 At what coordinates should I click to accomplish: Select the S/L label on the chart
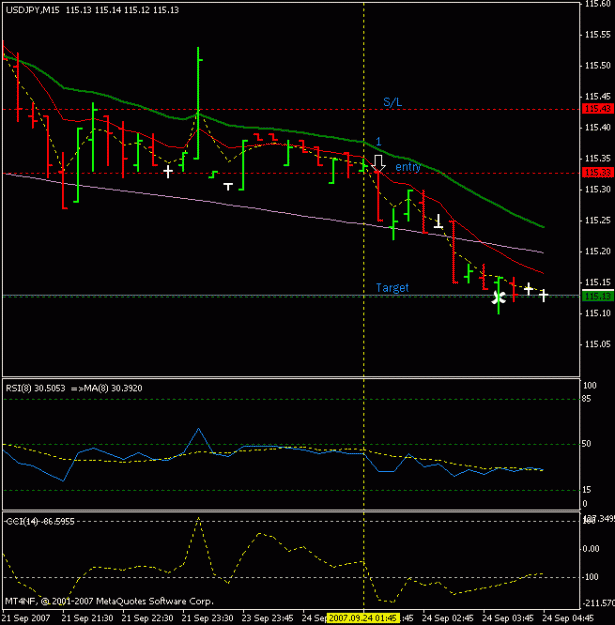pyautogui.click(x=393, y=102)
